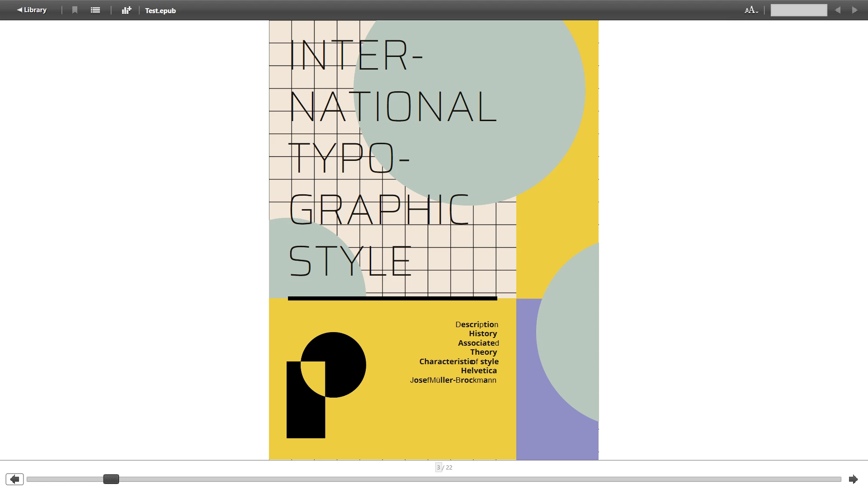Turn to the previous page with the bottom-left arrow

coord(14,479)
